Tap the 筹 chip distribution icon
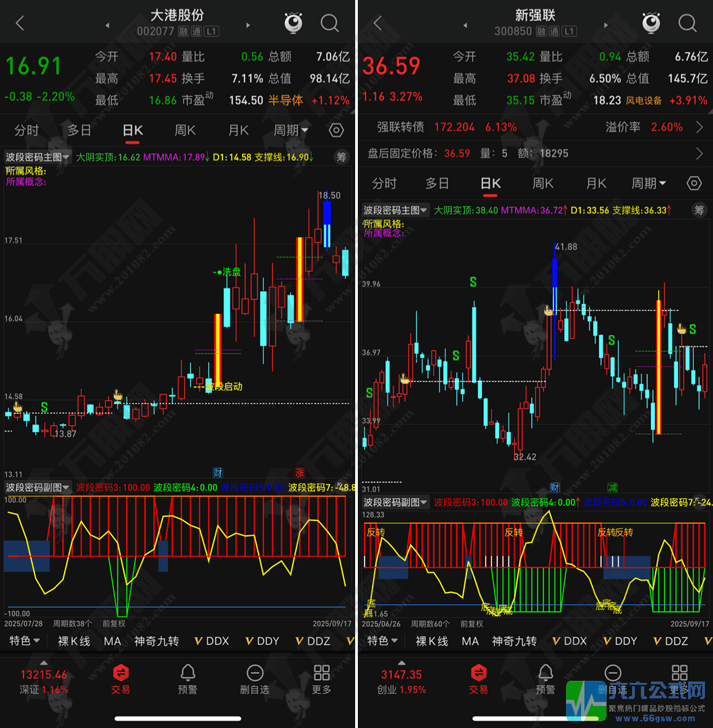This screenshot has width=713, height=728. [341, 156]
